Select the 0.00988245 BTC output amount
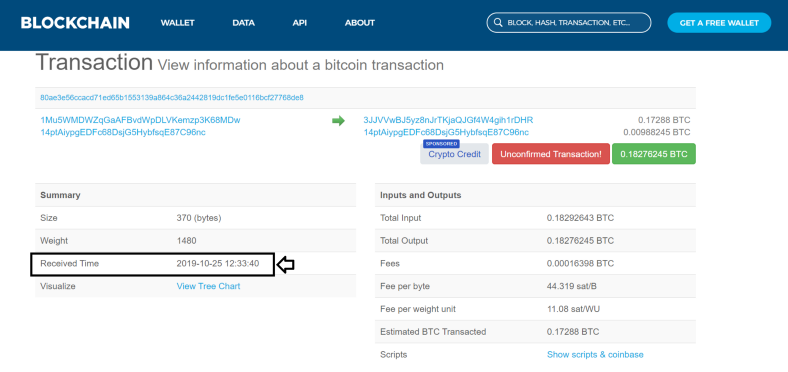 657,132
